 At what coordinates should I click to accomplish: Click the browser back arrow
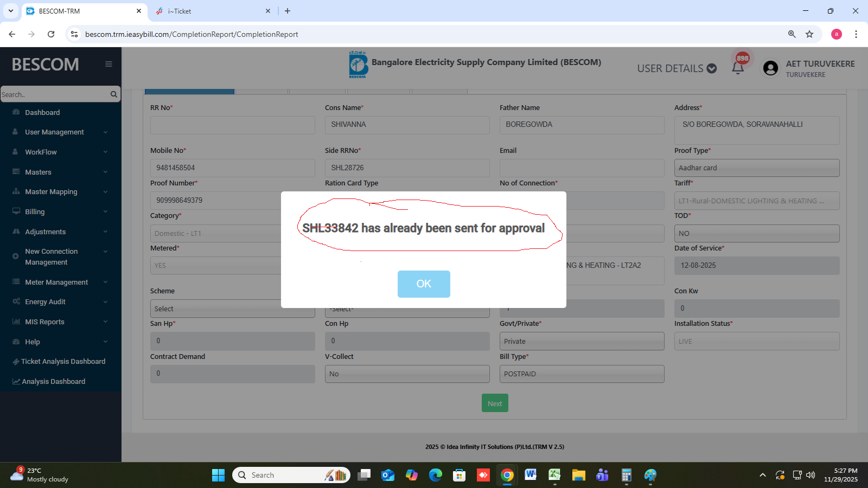pos(12,34)
